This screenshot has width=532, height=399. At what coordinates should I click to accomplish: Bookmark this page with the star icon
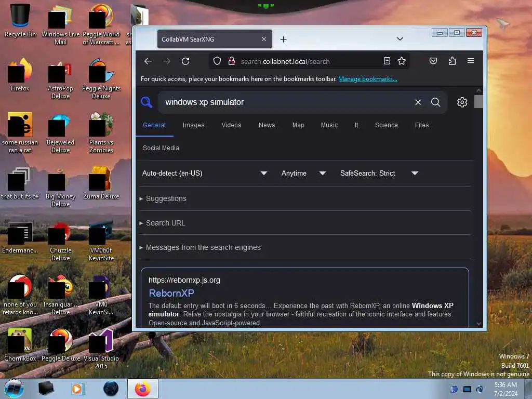pyautogui.click(x=402, y=61)
